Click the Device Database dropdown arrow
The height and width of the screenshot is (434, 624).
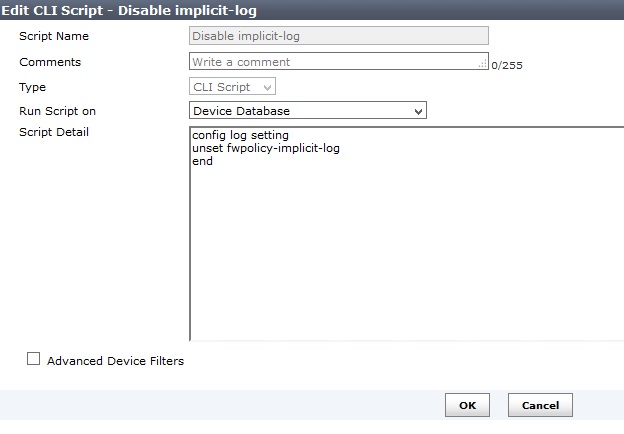click(418, 110)
